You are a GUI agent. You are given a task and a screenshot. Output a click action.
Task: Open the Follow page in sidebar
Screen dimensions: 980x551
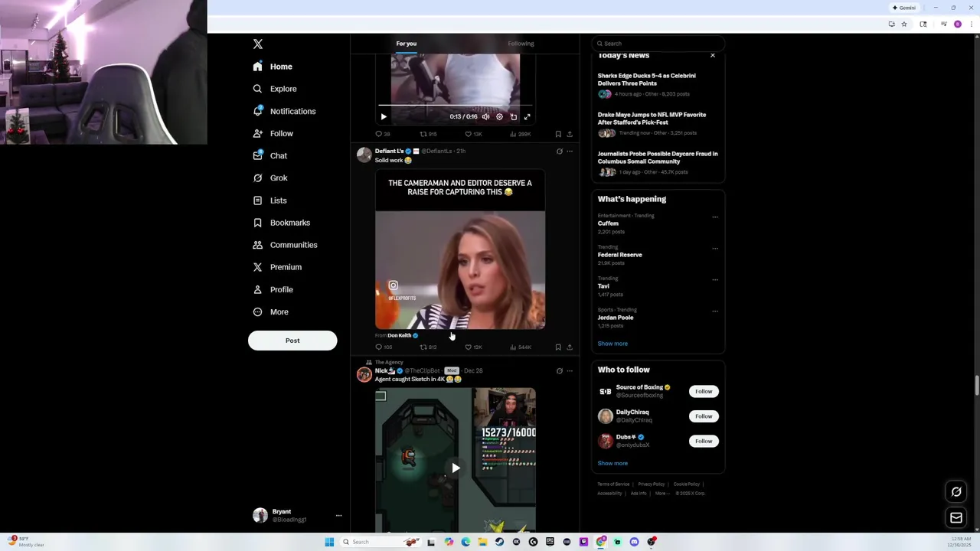[x=273, y=133]
